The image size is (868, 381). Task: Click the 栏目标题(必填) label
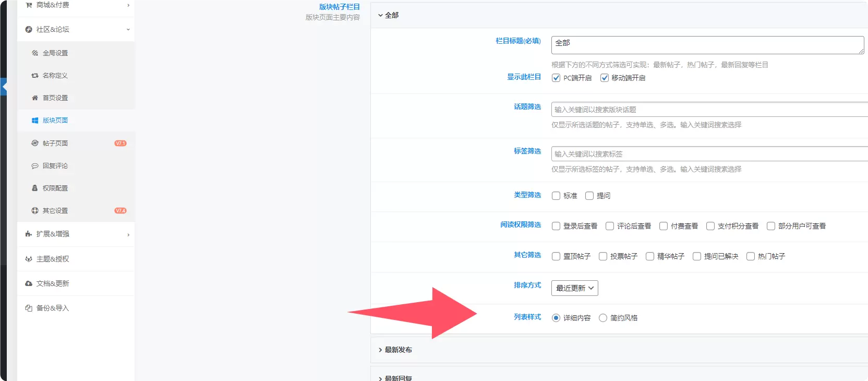518,41
